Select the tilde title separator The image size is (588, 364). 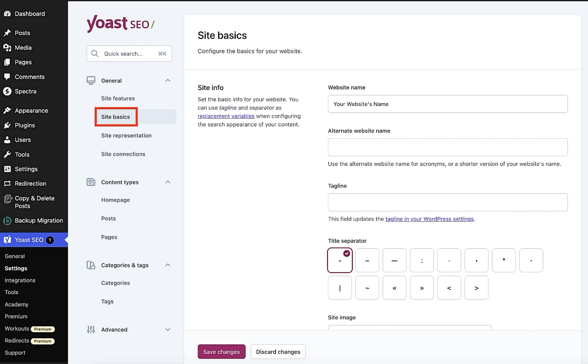(x=367, y=288)
